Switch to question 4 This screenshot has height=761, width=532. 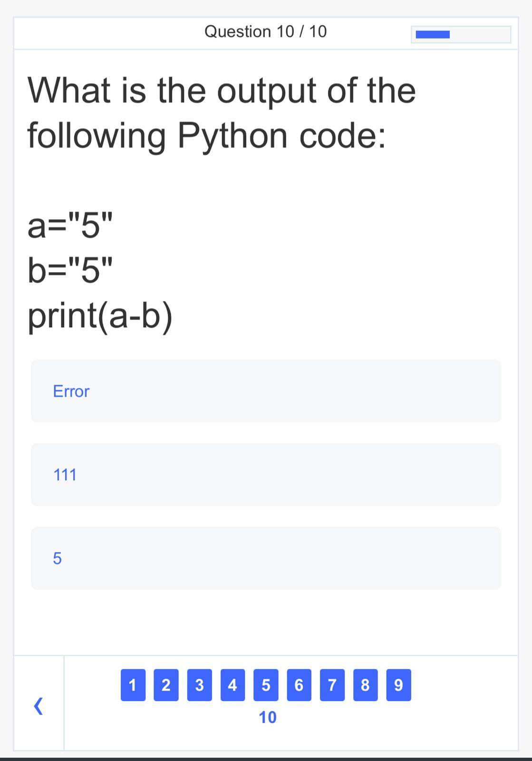pos(232,685)
